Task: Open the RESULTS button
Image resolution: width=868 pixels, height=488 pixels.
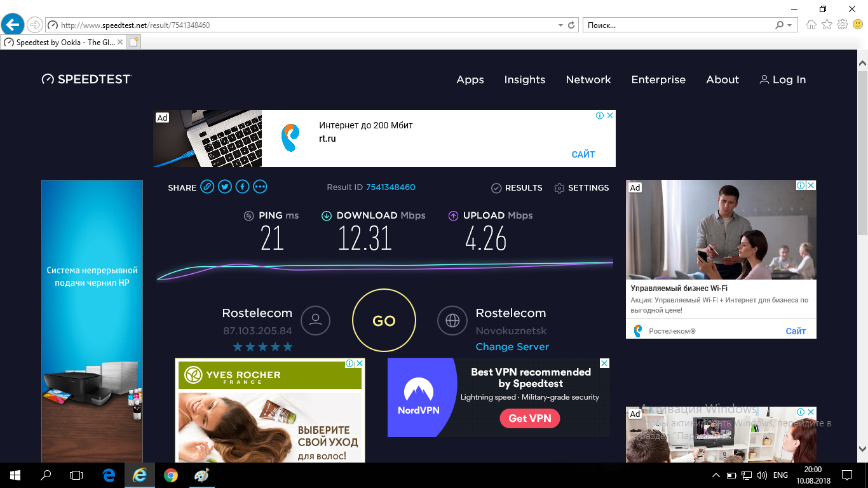Action: click(517, 188)
